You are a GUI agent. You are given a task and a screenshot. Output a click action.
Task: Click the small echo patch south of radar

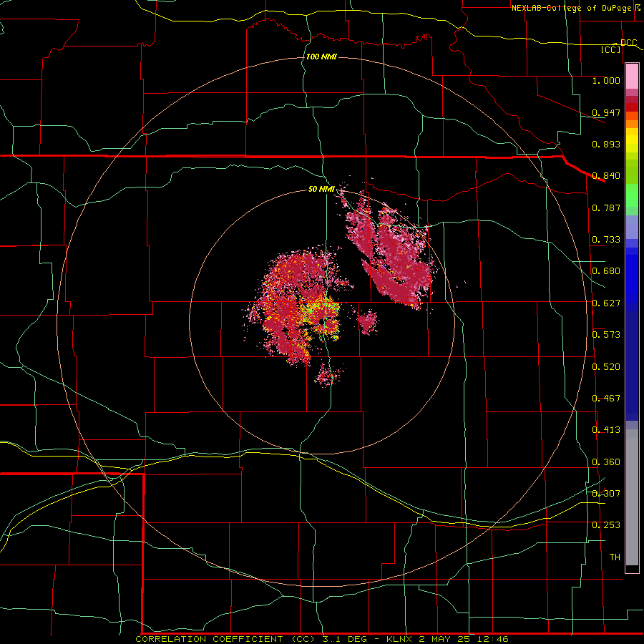(x=328, y=375)
